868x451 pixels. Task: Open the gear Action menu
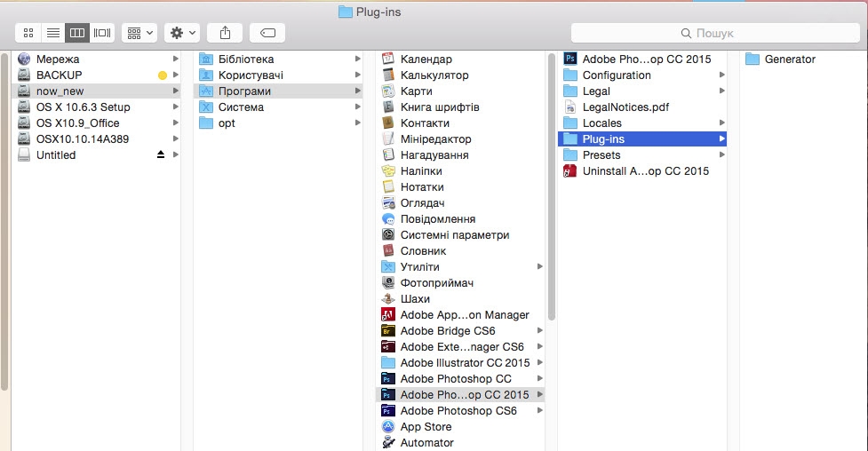click(182, 33)
